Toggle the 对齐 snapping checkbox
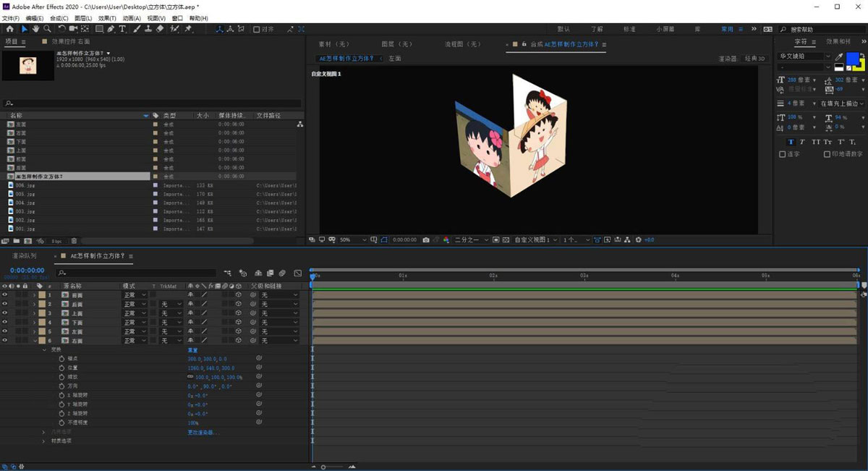868x471 pixels. tap(256, 30)
